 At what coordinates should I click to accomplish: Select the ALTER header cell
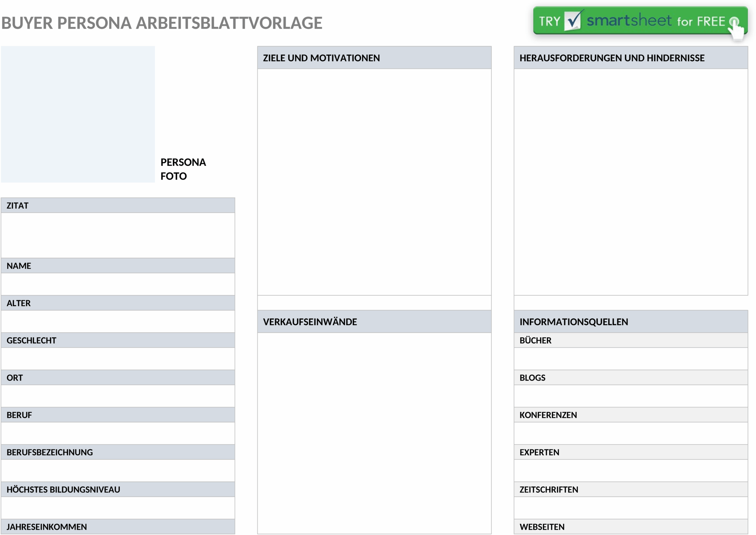pos(118,303)
